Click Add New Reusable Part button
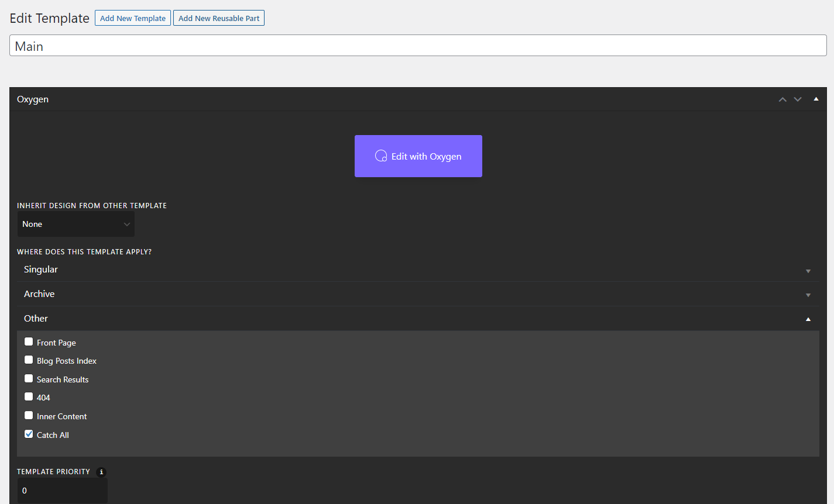This screenshot has width=834, height=504. pos(219,18)
